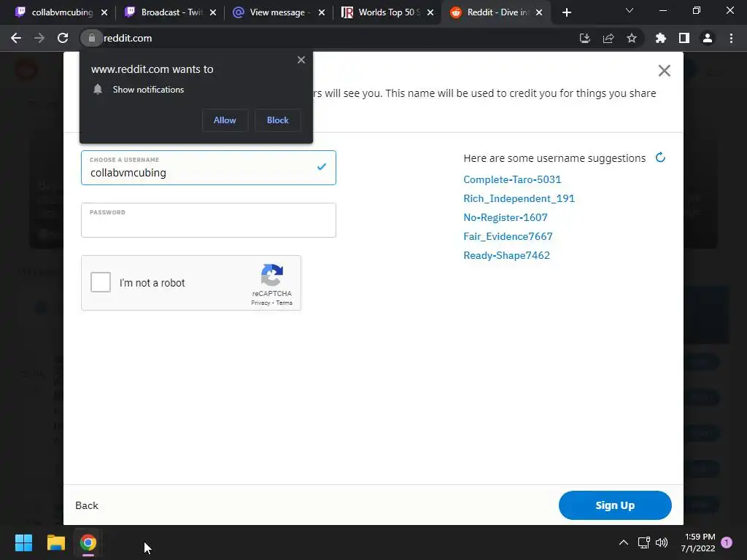Screen dimensions: 747x560
Task: Open the tab search chevron
Action: click(630, 10)
